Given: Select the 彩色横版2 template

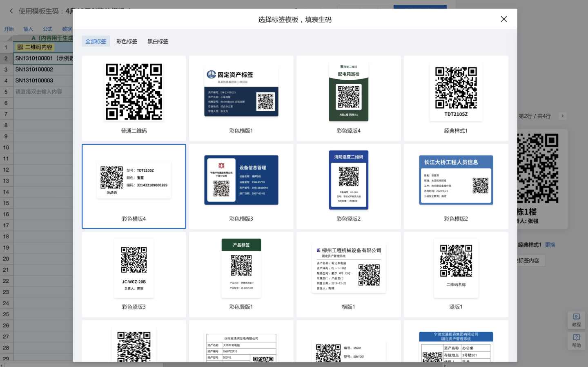Looking at the screenshot, I should (456, 186).
